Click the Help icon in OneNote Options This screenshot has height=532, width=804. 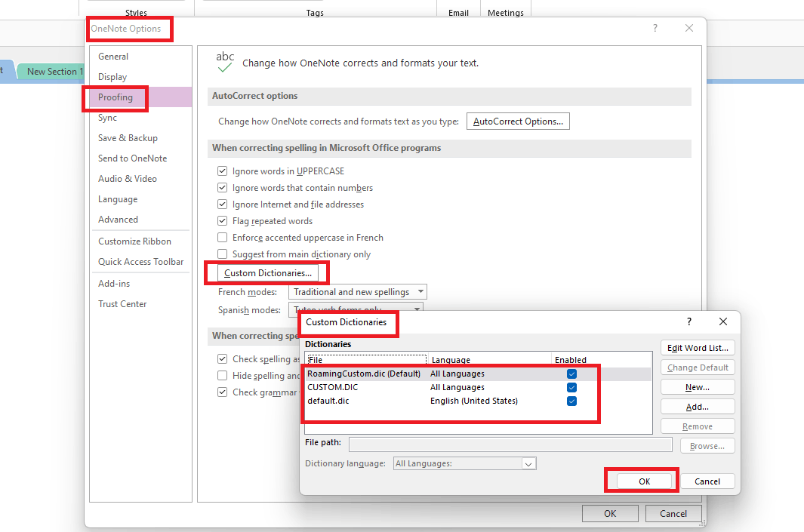(655, 28)
